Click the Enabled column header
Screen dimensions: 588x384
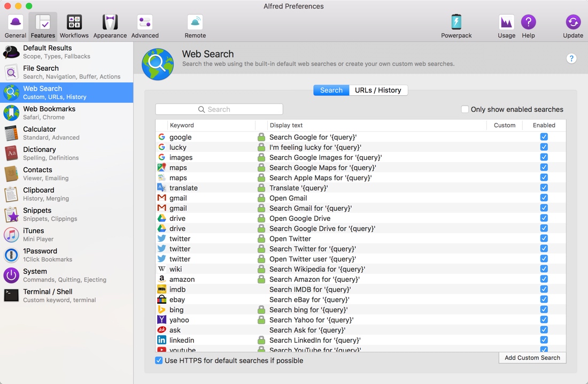point(544,125)
